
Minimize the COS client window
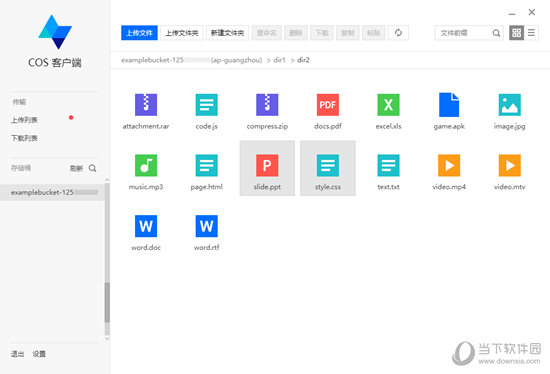(512, 13)
